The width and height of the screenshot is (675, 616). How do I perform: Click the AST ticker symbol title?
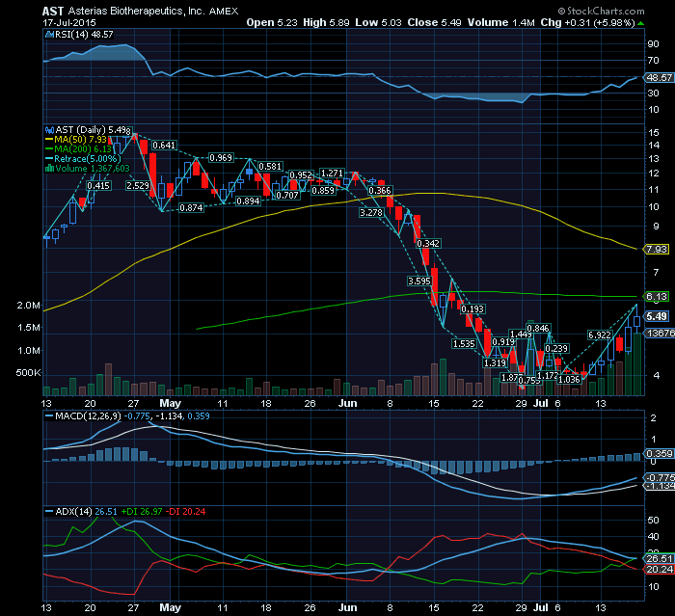55,10
